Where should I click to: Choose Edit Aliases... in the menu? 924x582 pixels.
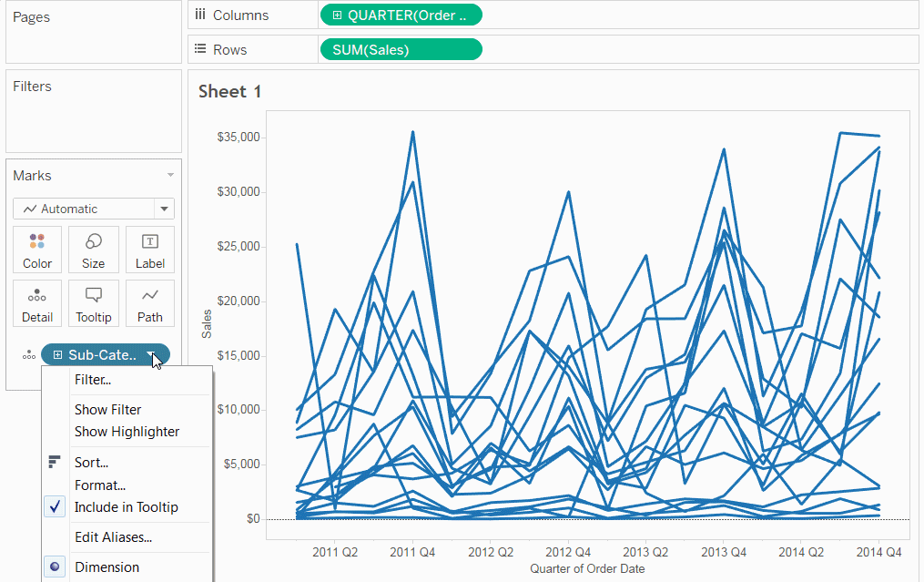point(113,537)
